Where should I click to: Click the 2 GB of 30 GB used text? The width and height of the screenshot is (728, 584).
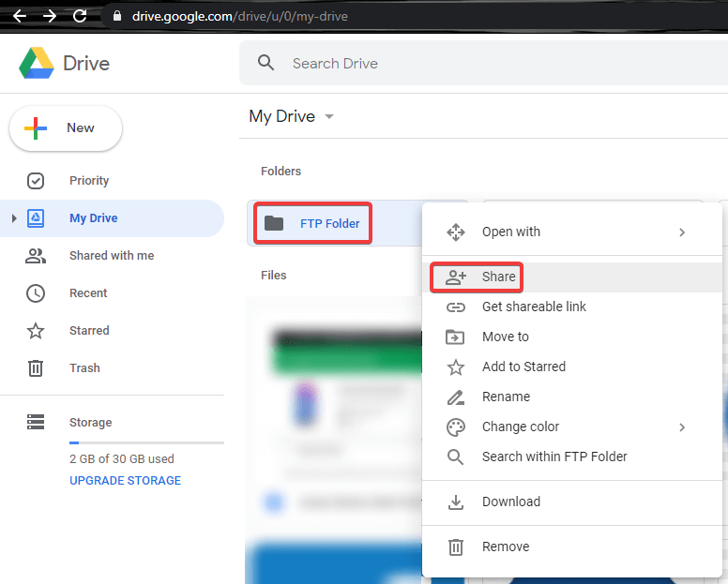(122, 458)
